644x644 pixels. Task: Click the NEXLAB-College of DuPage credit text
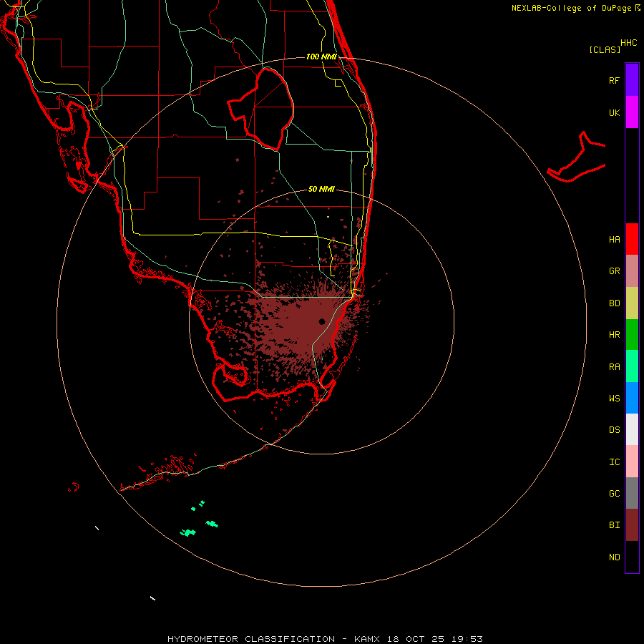pos(575,8)
